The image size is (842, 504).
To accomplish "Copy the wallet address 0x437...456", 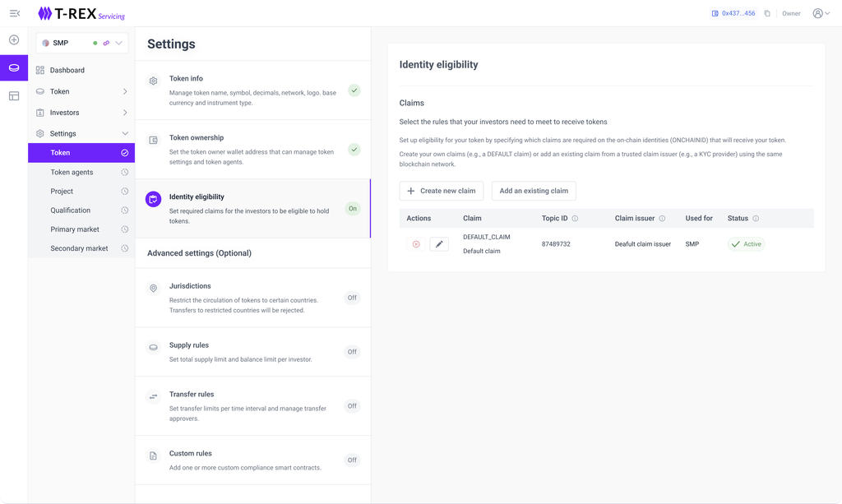I will coord(767,13).
